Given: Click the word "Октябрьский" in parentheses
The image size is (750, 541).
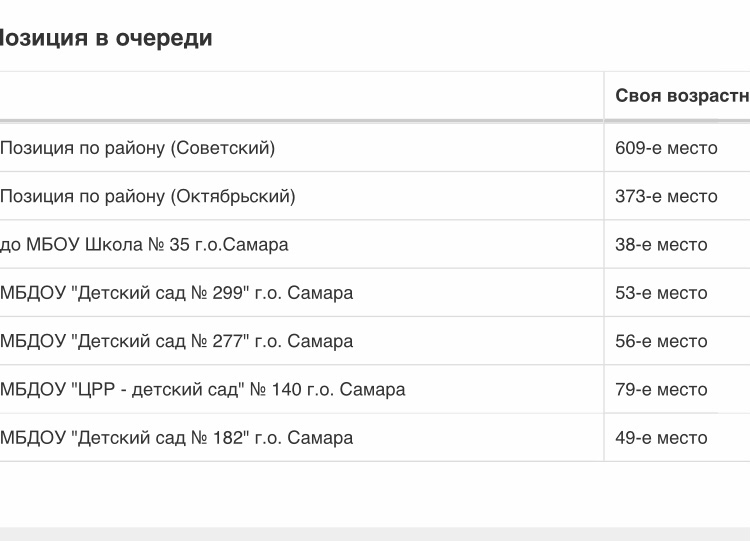Looking at the screenshot, I should pyautogui.click(x=233, y=196).
